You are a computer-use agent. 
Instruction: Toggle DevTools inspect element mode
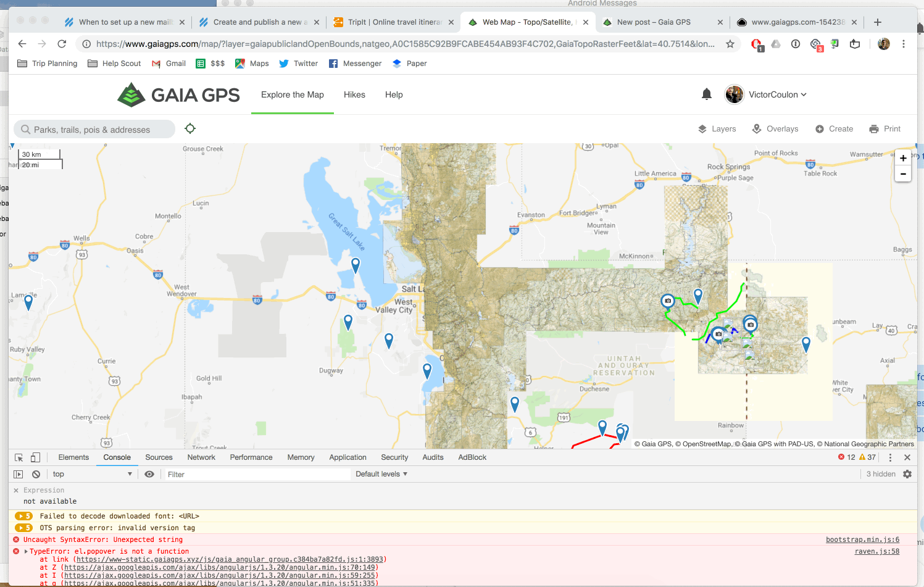click(x=19, y=457)
